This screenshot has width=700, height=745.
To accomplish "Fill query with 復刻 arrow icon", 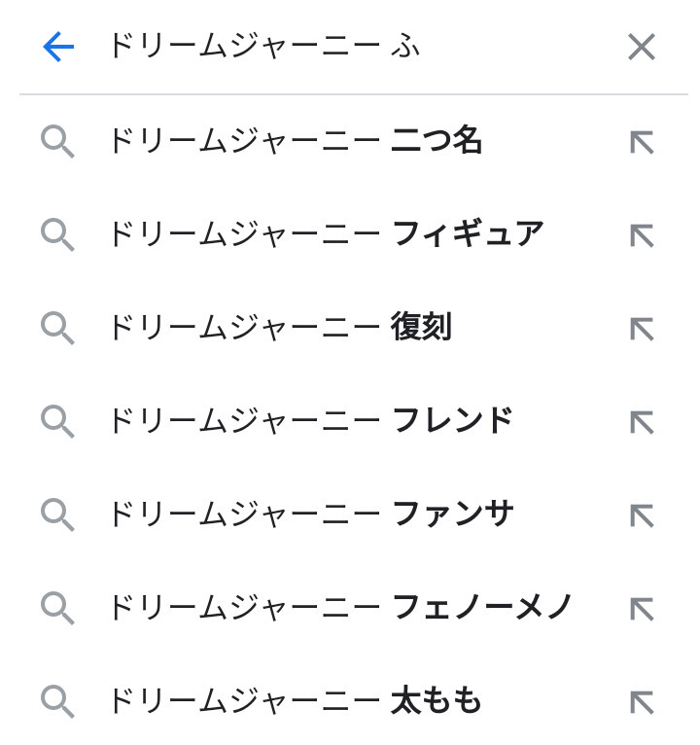I will 641,329.
